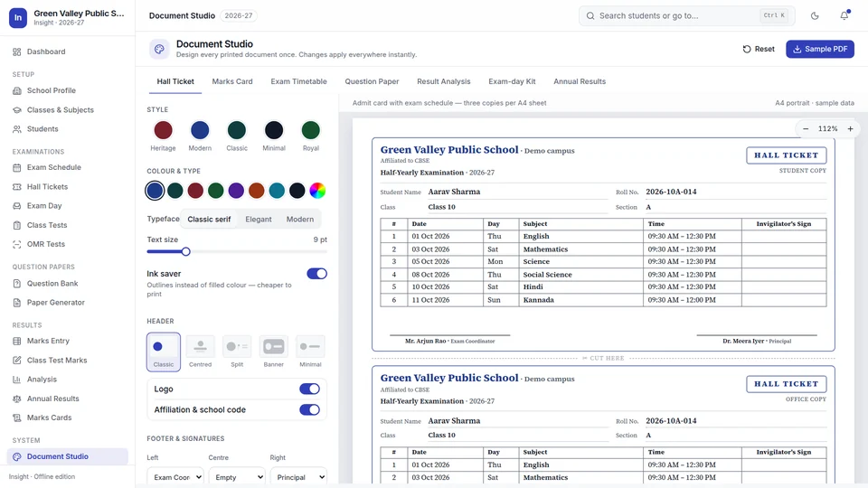The image size is (868, 488).
Task: Click the Search students field
Action: (687, 15)
